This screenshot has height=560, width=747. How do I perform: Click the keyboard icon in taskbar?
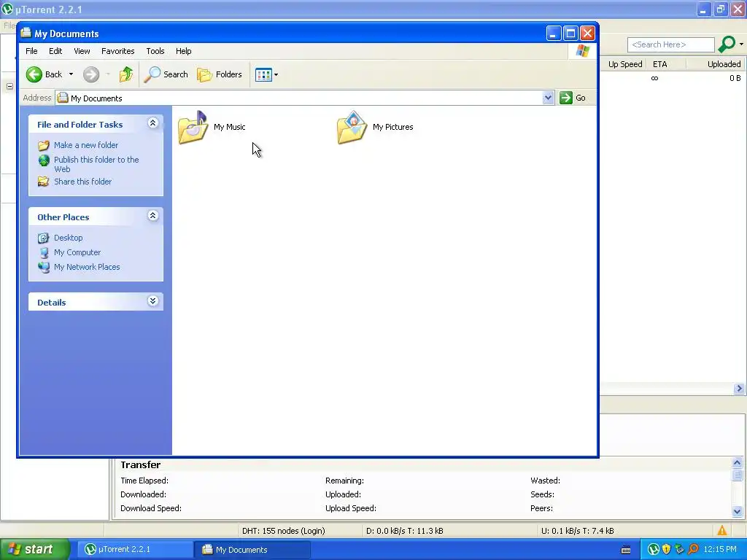[x=626, y=550]
